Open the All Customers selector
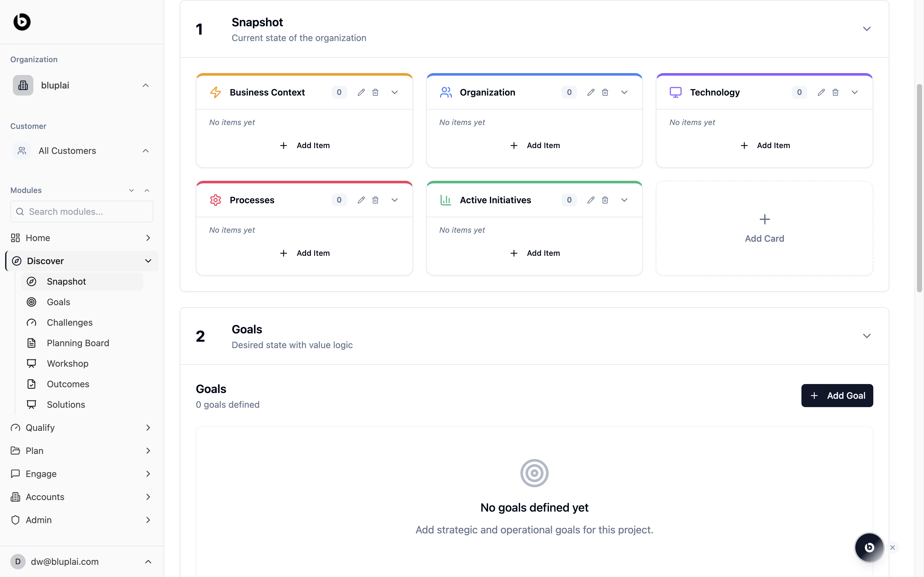This screenshot has height=577, width=924. coord(82,151)
